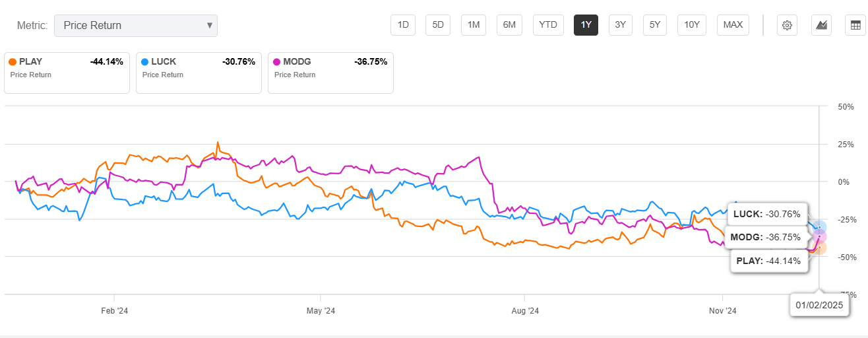
Task: Open the chart settings gear icon
Action: coord(787,25)
